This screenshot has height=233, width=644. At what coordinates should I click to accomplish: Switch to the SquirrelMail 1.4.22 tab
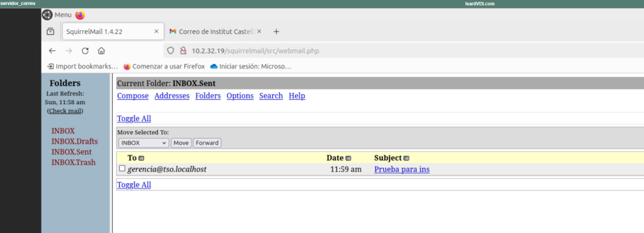(113, 31)
